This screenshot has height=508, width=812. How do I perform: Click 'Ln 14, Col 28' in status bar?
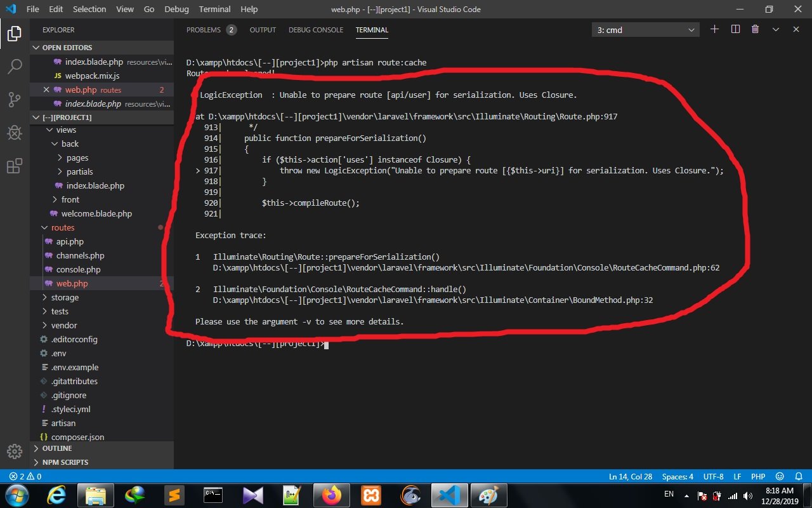[631, 476]
